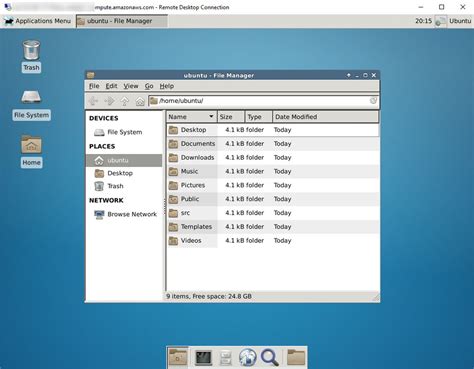Select the src folder icon
474x369 pixels.
(173, 213)
